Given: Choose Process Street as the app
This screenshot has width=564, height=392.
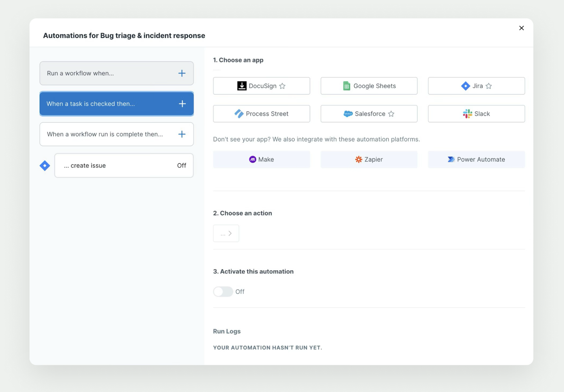Looking at the screenshot, I should pyautogui.click(x=262, y=114).
